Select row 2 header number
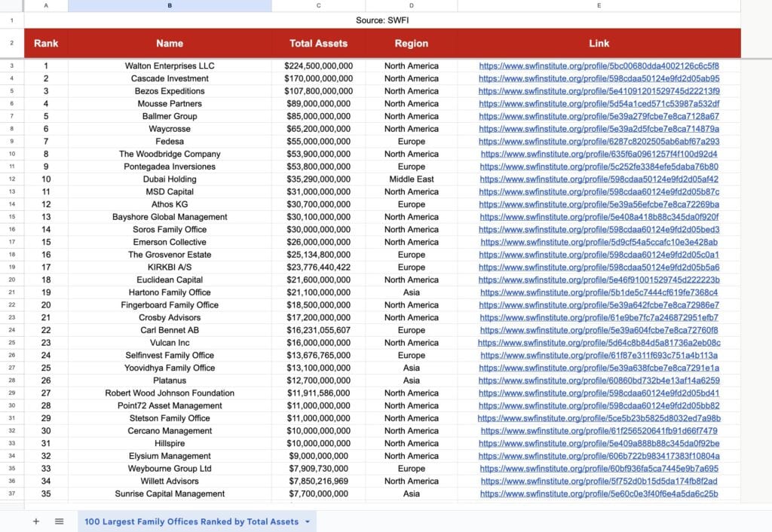772x532 pixels. point(11,44)
